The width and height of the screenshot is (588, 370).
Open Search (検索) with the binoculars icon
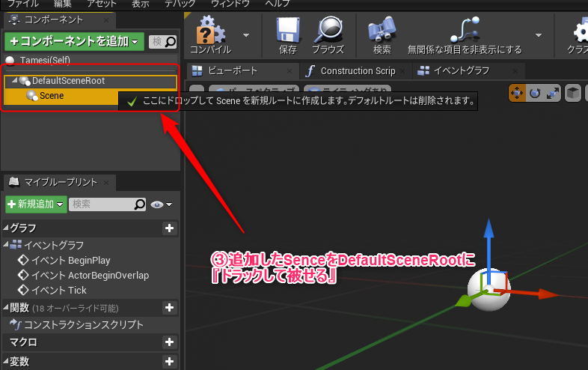point(382,32)
